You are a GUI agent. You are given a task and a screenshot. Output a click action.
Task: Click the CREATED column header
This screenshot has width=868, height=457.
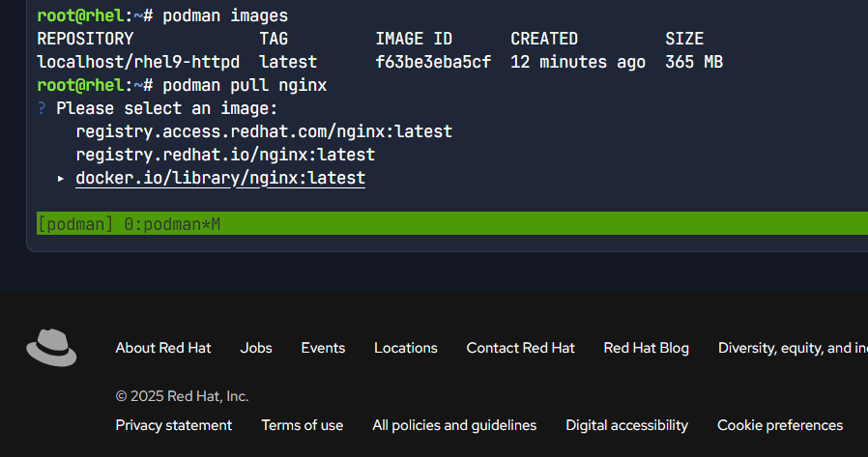(544, 39)
